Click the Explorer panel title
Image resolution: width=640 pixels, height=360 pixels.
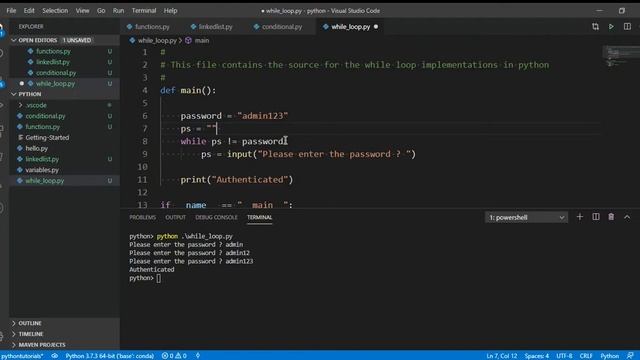pyautogui.click(x=31, y=27)
